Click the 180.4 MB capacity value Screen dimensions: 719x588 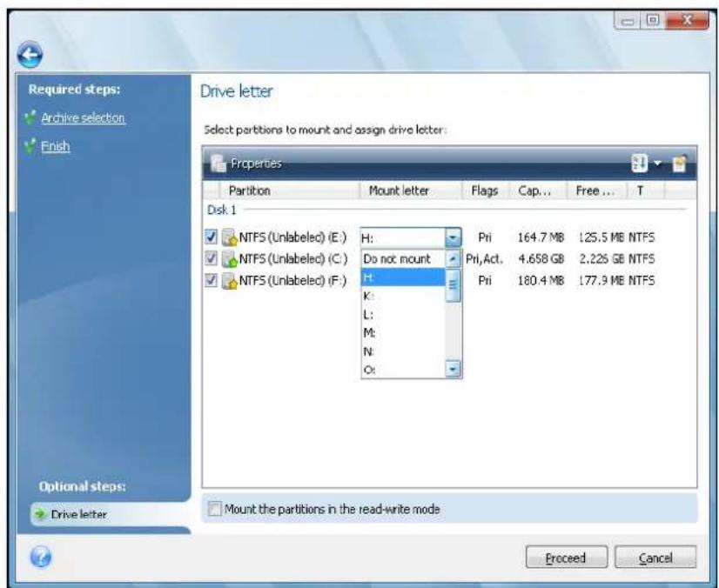pos(541,280)
